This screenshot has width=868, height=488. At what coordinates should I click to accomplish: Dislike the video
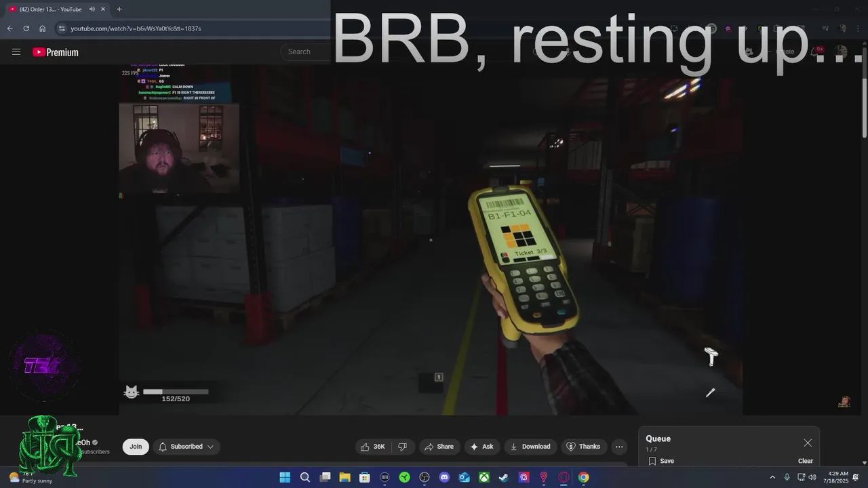point(402,447)
